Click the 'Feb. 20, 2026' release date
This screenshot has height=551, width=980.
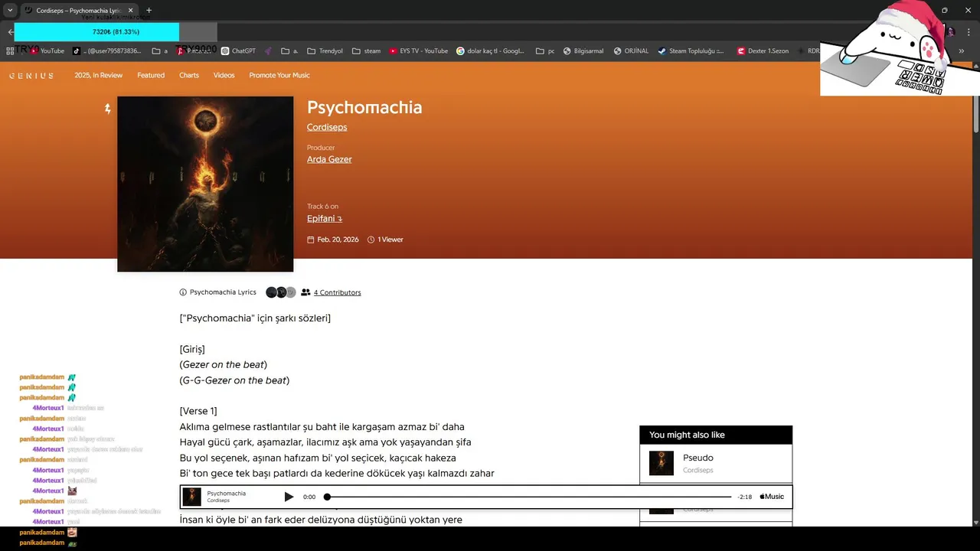[x=338, y=240]
